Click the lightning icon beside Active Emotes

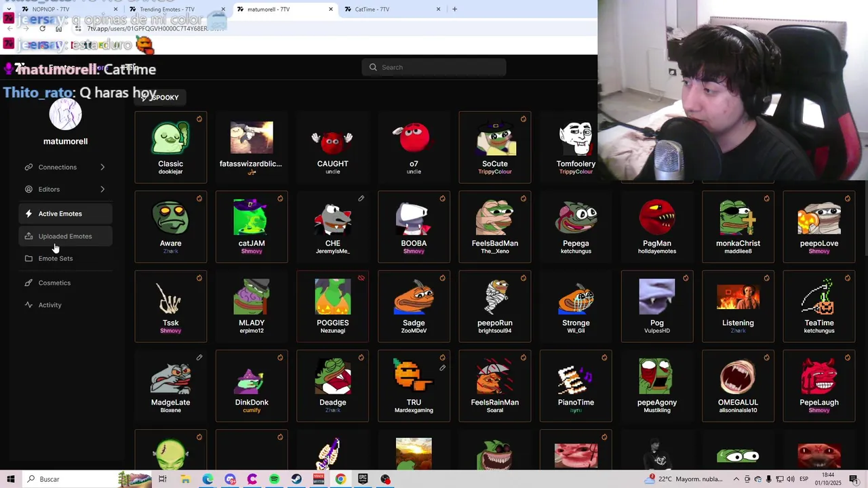28,213
